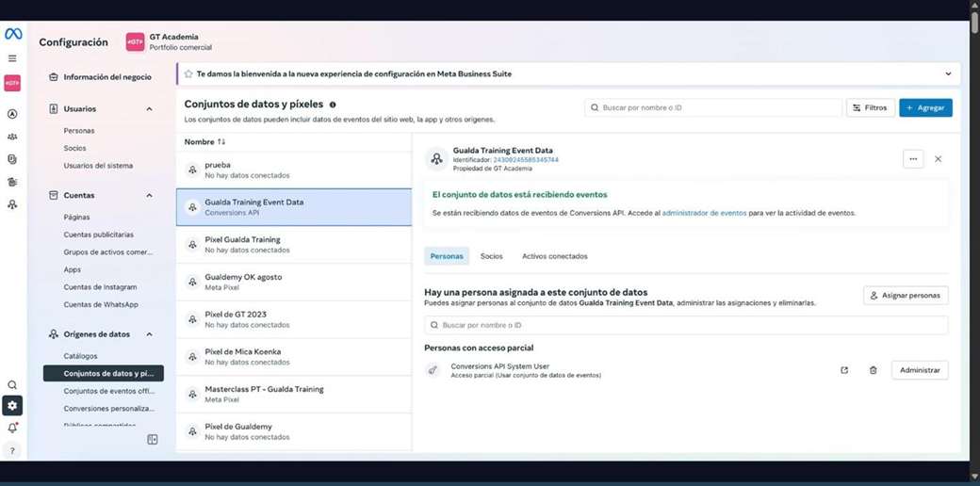980x486 pixels.
Task: Collapse the Orígenes de datos section
Action: tap(150, 334)
